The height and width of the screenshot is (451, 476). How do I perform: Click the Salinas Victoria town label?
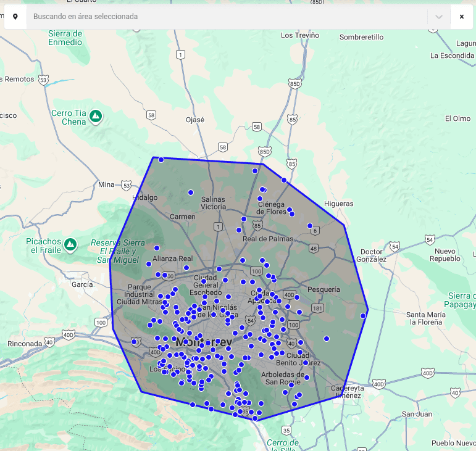coord(214,203)
